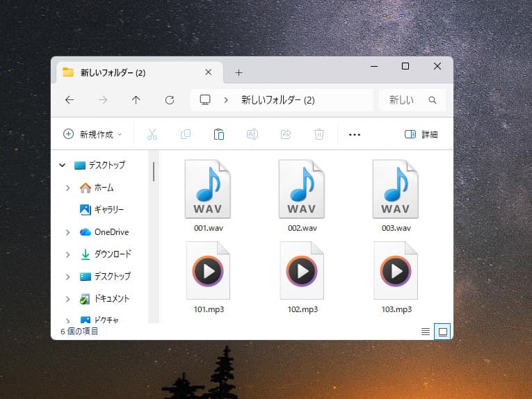Viewport: 532px width, 399px height.
Task: Refresh the folder view
Action: 169,100
